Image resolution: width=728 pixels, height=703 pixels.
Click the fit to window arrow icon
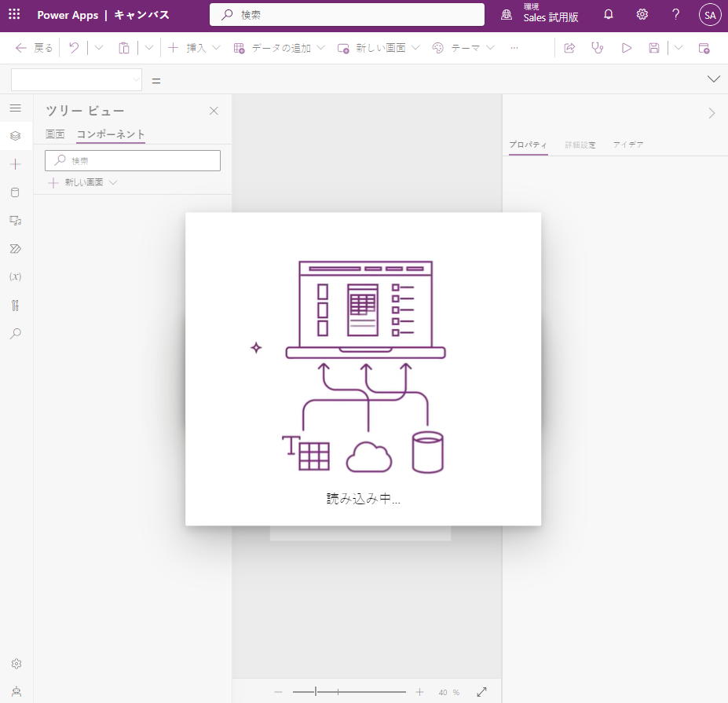(482, 692)
